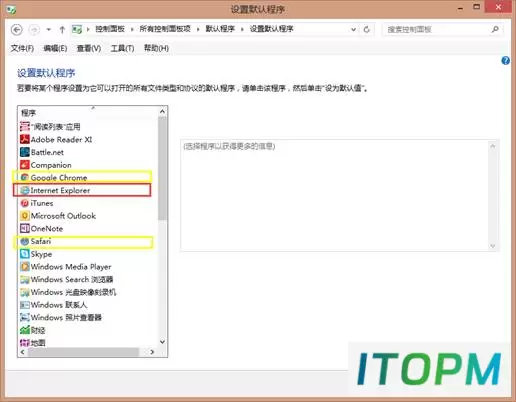Open the 文件(F) menu
The width and height of the screenshot is (516, 402).
(x=22, y=48)
